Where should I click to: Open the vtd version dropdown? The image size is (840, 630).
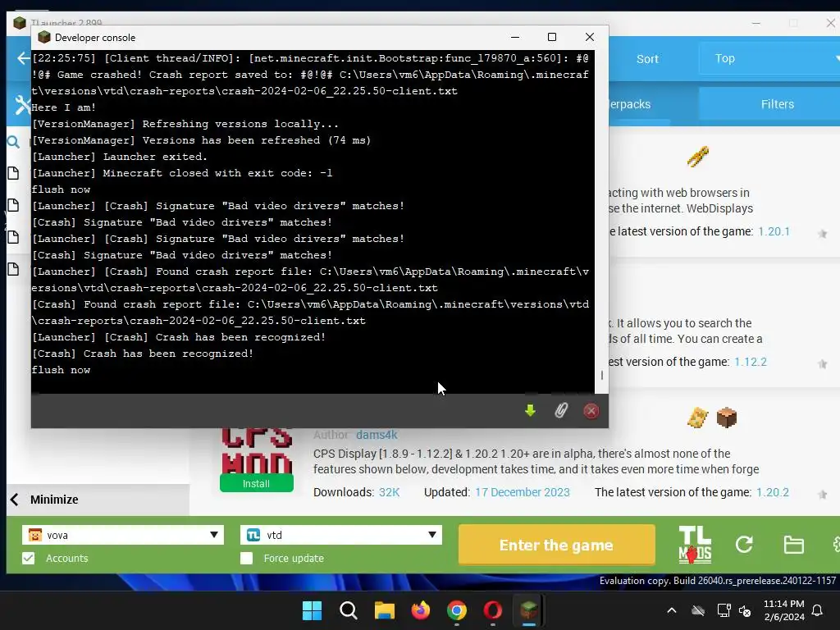point(340,535)
